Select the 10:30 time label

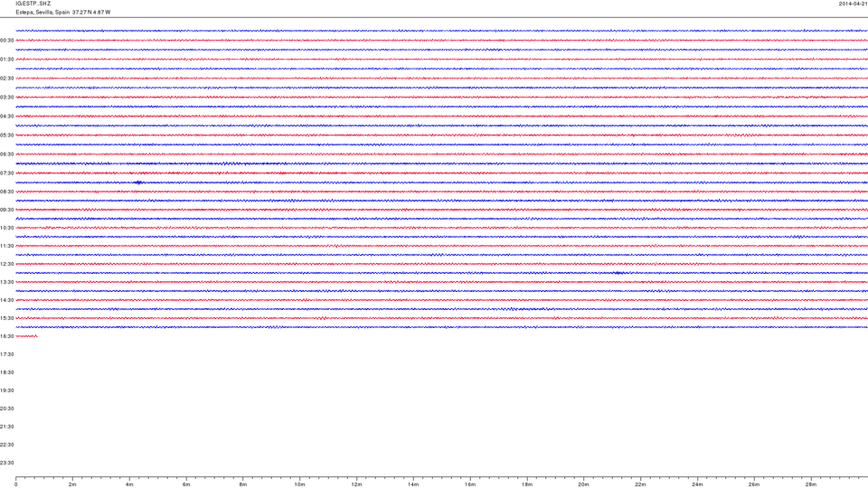(6, 228)
